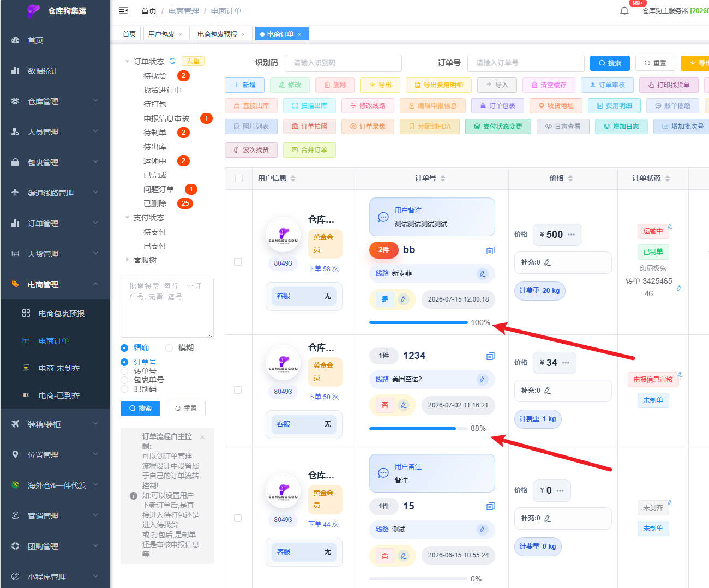Edit route 测试 pencil icon

482,530
